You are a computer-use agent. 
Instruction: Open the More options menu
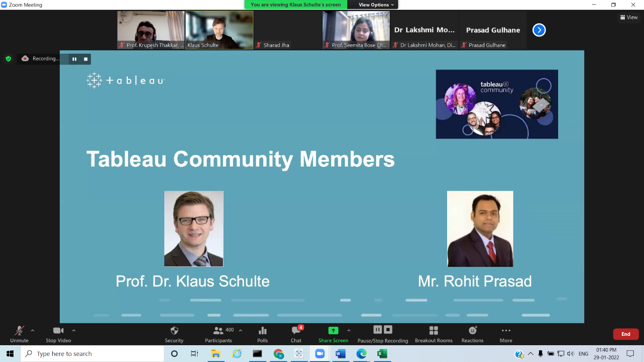[506, 334]
